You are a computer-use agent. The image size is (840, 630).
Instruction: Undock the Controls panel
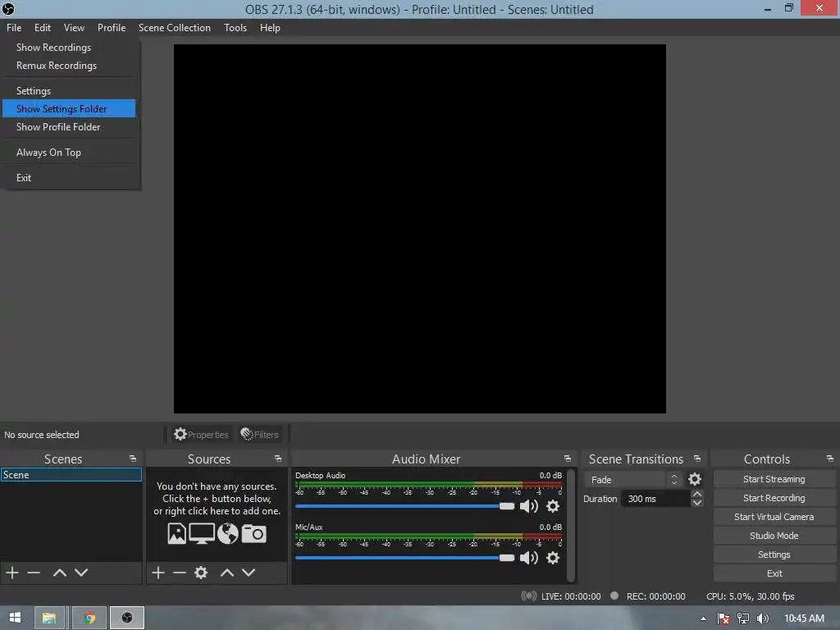pyautogui.click(x=830, y=459)
